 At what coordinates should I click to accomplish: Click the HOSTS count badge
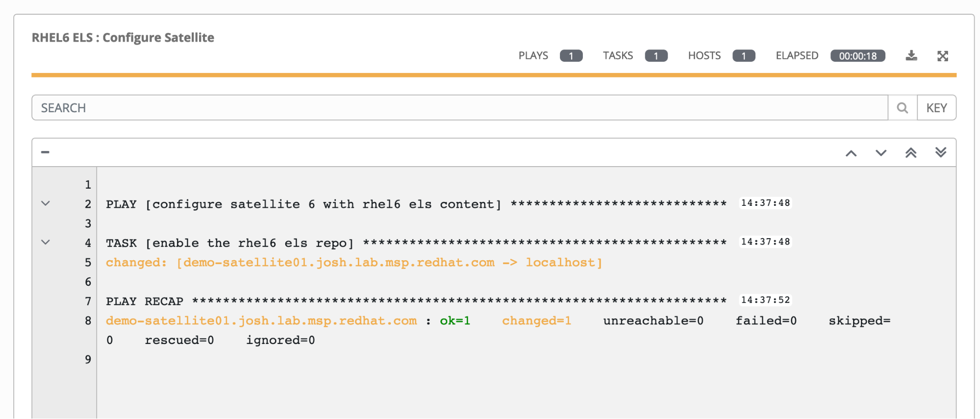coord(743,56)
